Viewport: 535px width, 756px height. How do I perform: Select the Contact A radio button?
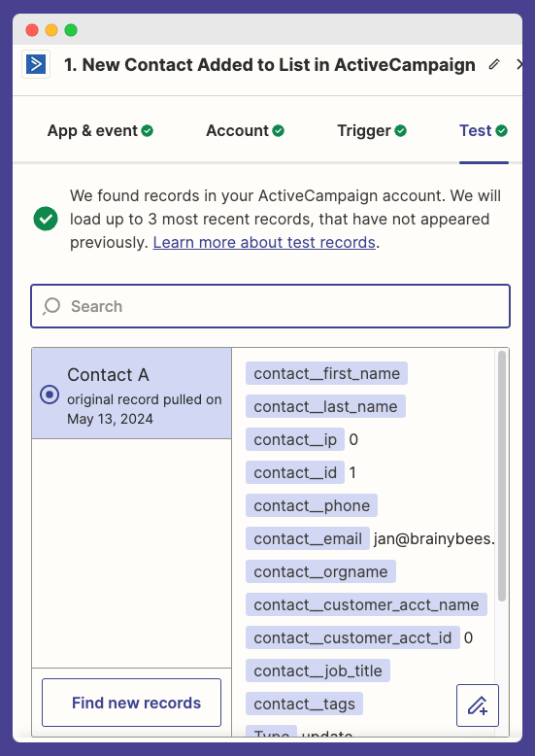point(50,395)
